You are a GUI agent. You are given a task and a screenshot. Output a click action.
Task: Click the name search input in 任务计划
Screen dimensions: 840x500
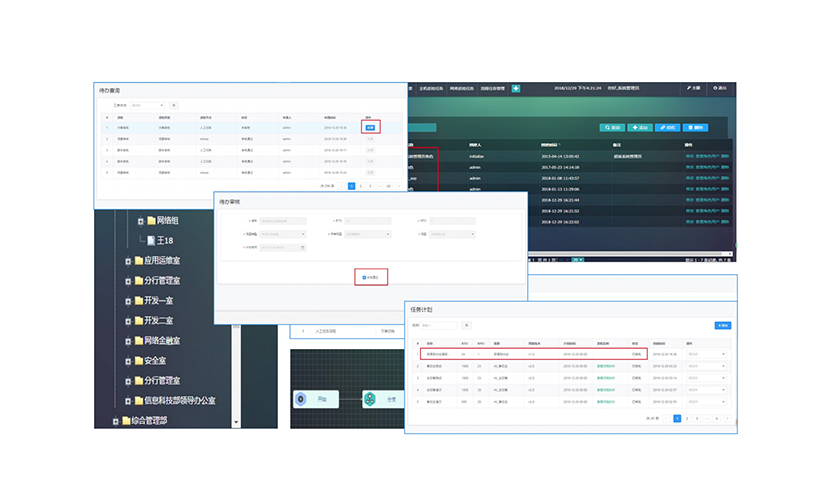click(x=439, y=325)
